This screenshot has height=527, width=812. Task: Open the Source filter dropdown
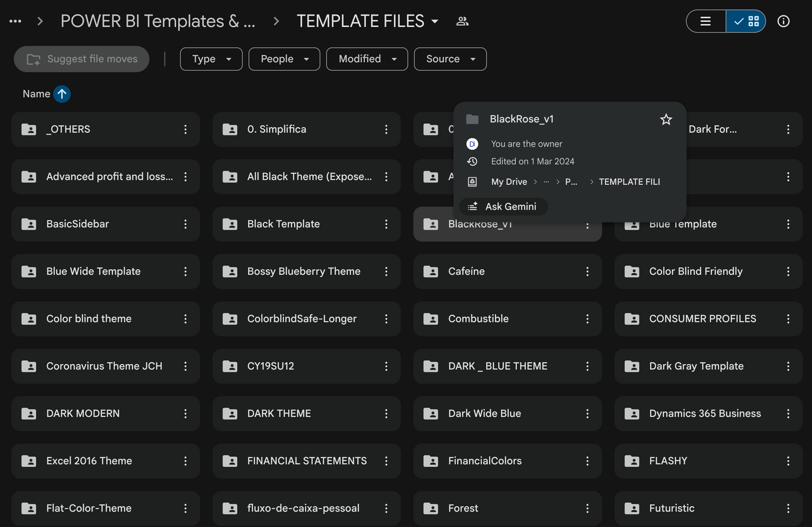tap(450, 59)
